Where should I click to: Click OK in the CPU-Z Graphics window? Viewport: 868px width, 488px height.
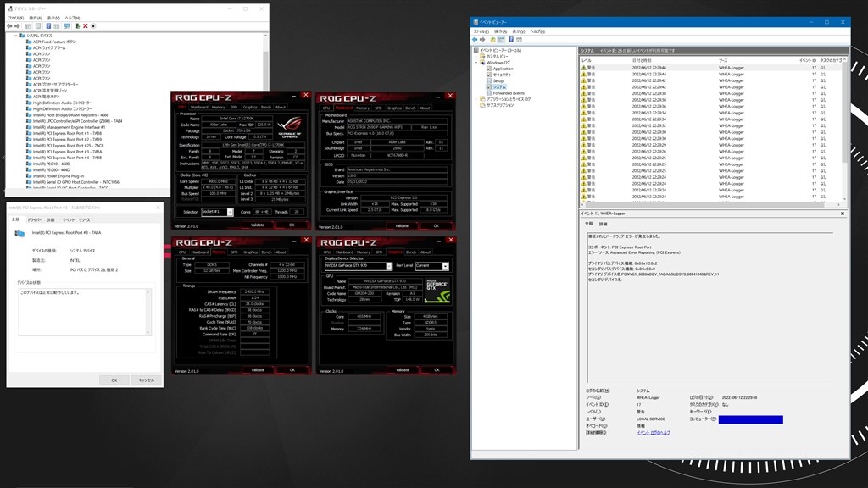(437, 370)
